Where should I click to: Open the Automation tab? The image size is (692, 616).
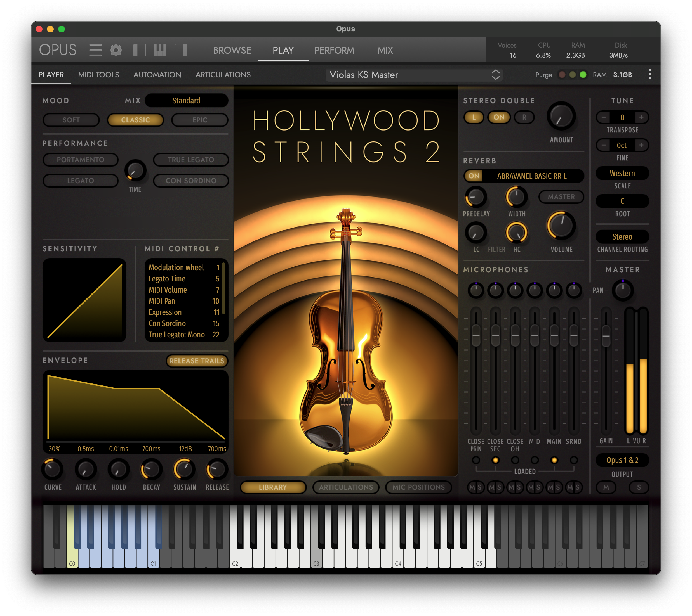coord(157,74)
